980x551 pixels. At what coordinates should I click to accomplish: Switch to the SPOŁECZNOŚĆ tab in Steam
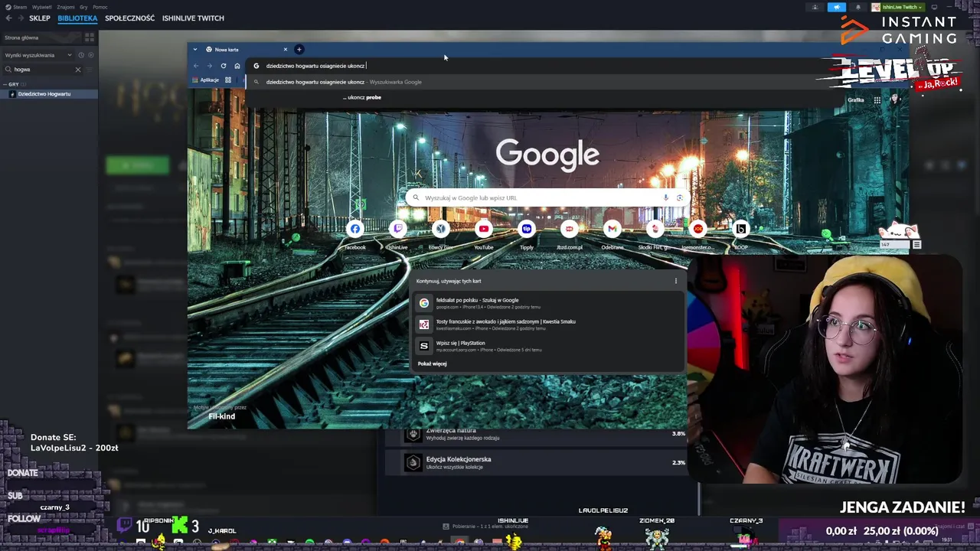click(129, 18)
